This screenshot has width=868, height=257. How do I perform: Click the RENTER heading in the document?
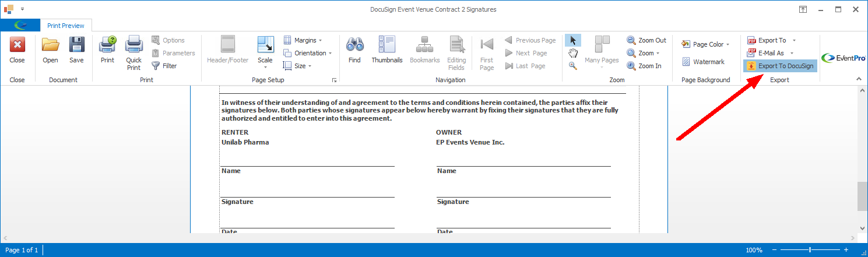pyautogui.click(x=234, y=132)
